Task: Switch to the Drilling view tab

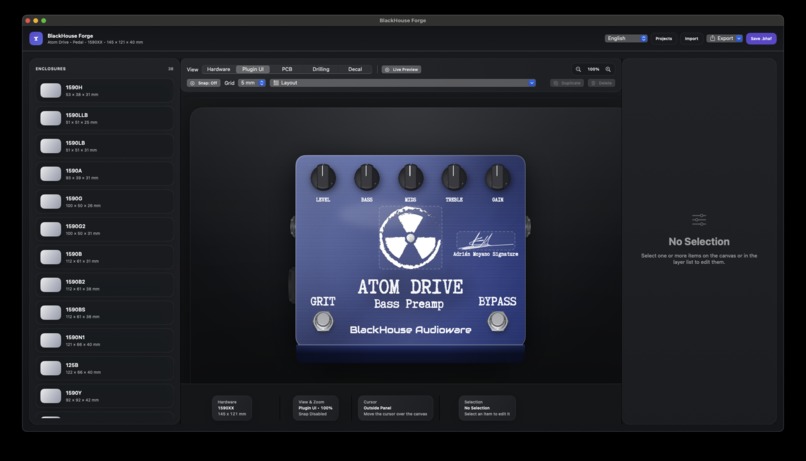Action: point(321,69)
